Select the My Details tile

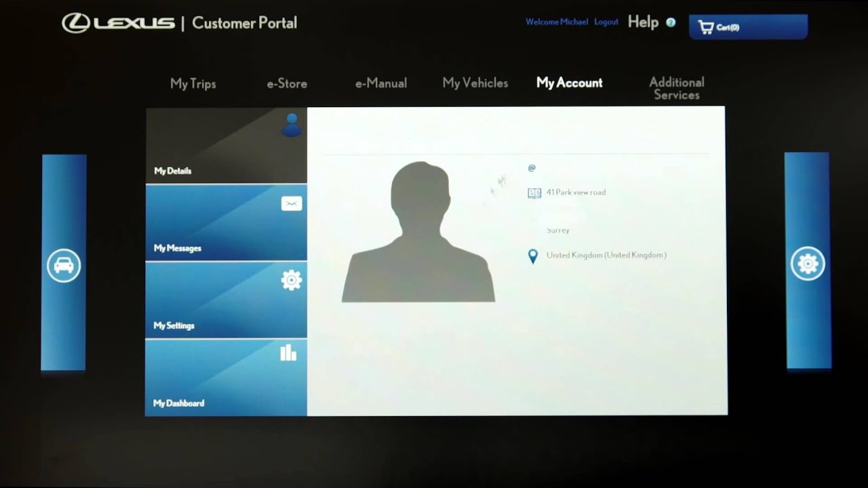coord(226,145)
